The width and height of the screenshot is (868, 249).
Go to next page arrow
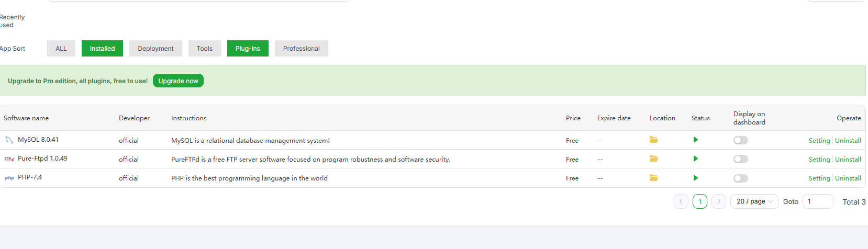(x=719, y=201)
